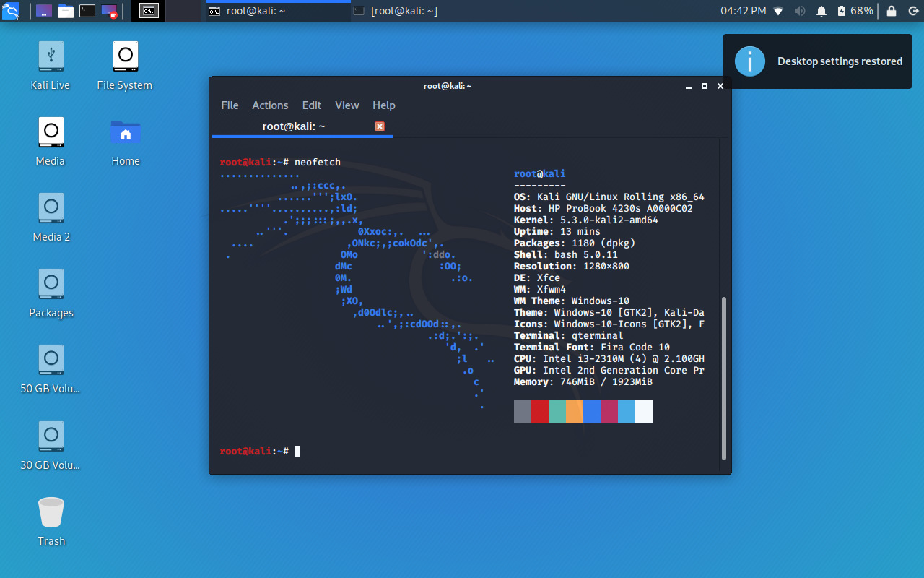Open a new terminal from the taskbar launcher
The height and width of the screenshot is (578, 924).
88,11
